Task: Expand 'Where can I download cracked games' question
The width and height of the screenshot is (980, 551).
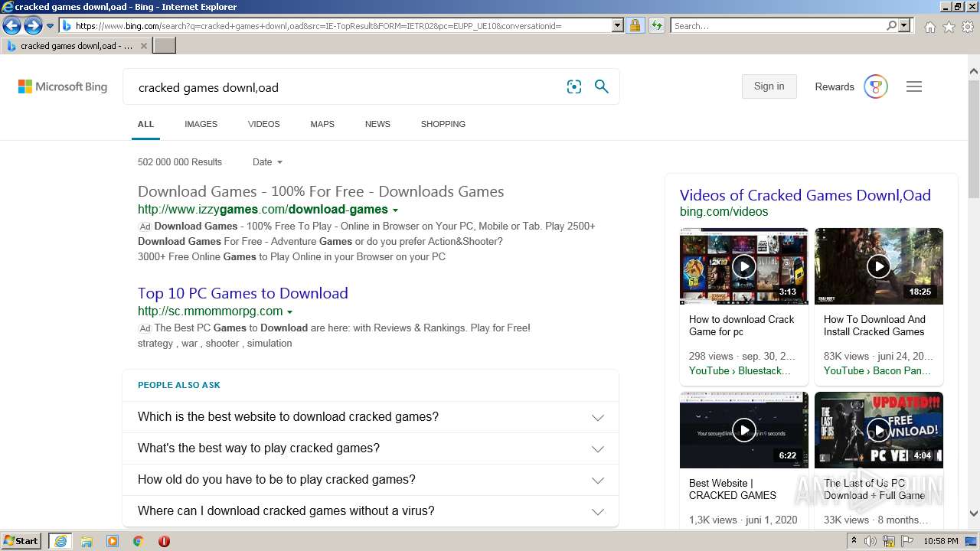Action: pyautogui.click(x=371, y=511)
